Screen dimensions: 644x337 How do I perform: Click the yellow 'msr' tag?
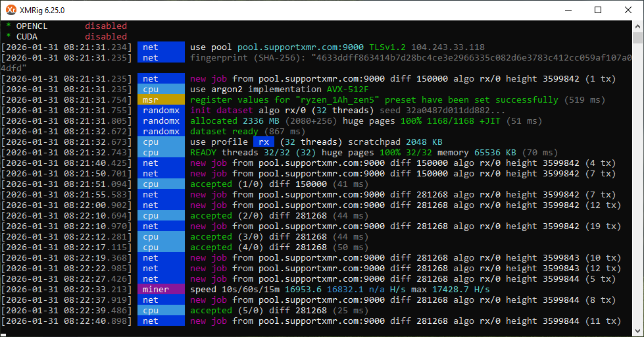tap(161, 100)
